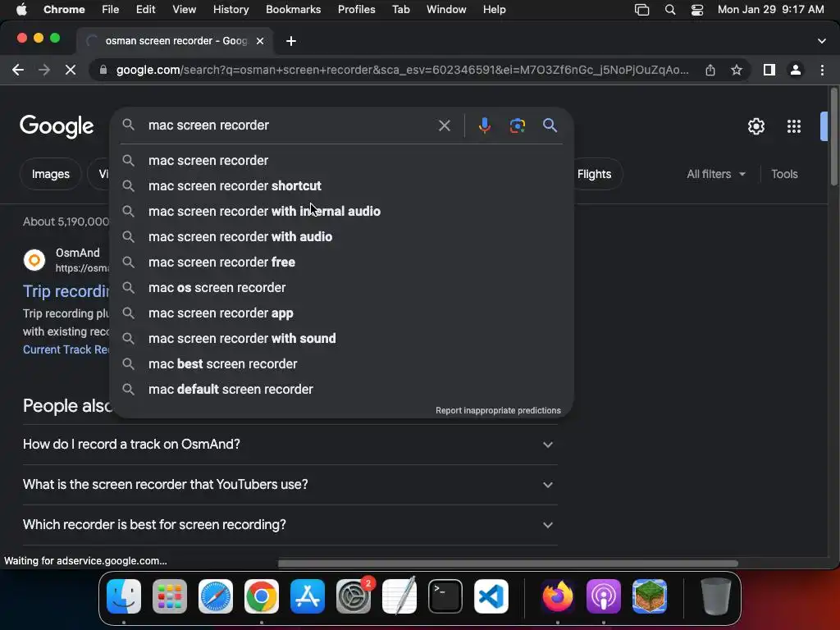Image resolution: width=840 pixels, height=630 pixels.
Task: Open Chrome profile menu
Action: tap(796, 70)
